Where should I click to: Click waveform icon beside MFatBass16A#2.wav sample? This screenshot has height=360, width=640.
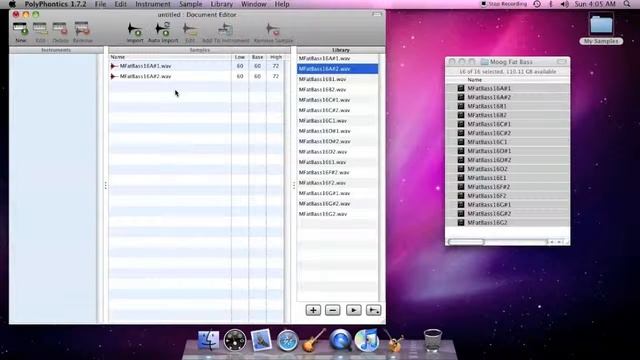point(114,76)
